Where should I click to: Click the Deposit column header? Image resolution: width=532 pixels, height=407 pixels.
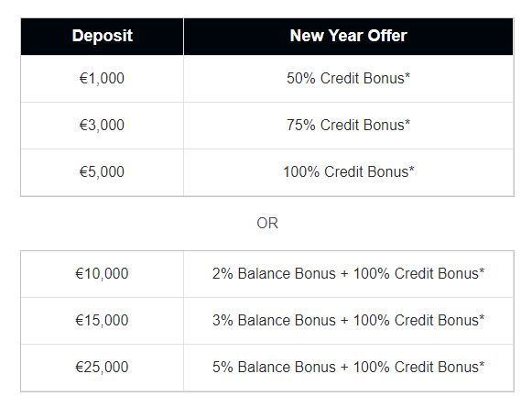click(x=103, y=37)
